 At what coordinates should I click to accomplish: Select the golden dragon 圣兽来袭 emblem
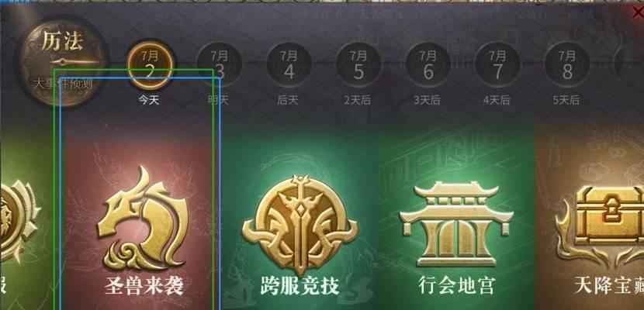tap(143, 218)
